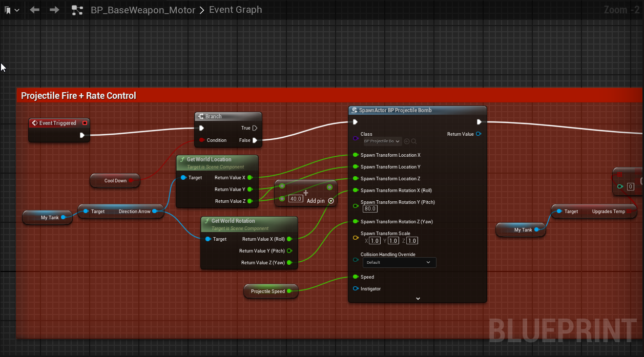This screenshot has width=644, height=357.
Task: Open Collision Handling Override dropdown Default
Action: (400, 262)
